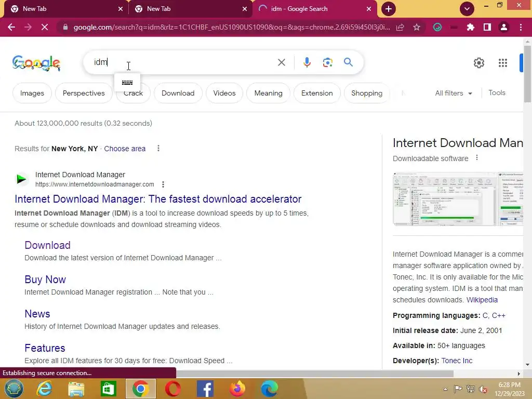The image size is (532, 399).
Task: Open the Buy Now sitelink
Action: [x=45, y=279]
